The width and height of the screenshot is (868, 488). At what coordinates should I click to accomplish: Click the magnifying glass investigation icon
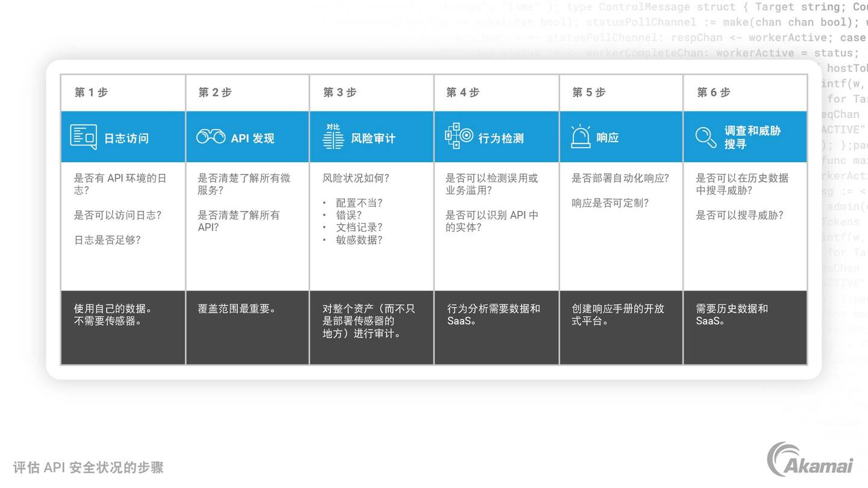tap(705, 137)
